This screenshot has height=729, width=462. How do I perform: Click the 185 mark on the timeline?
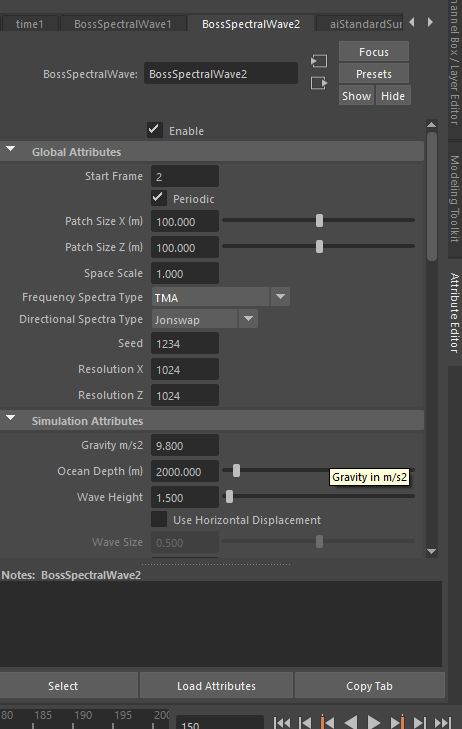tap(43, 716)
